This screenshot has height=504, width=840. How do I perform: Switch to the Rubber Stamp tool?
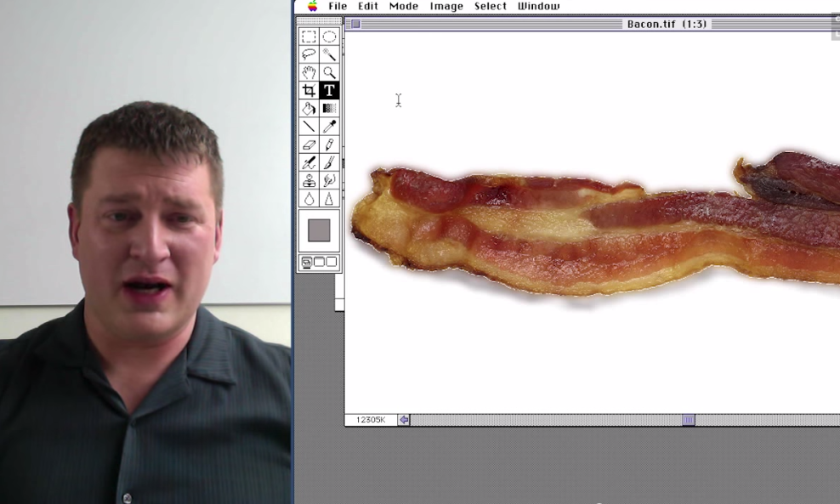pos(309,180)
